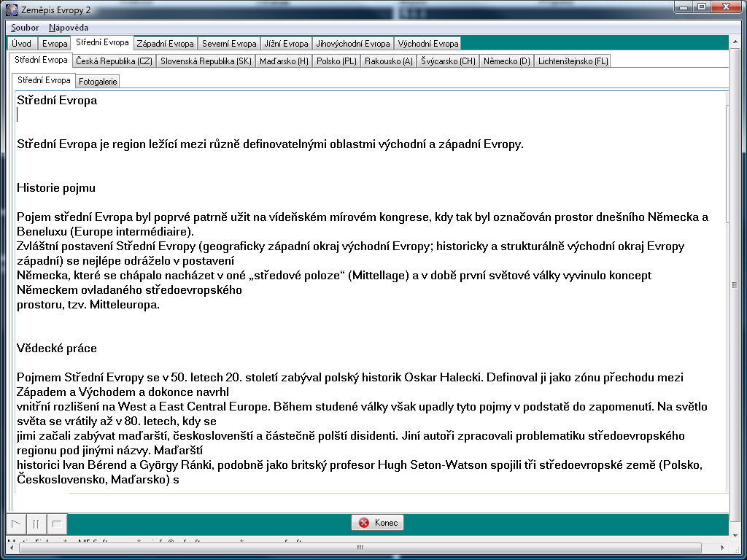747x560 pixels.
Task: Maximize the Zeměpis Evropy 2 window
Action: coord(702,7)
